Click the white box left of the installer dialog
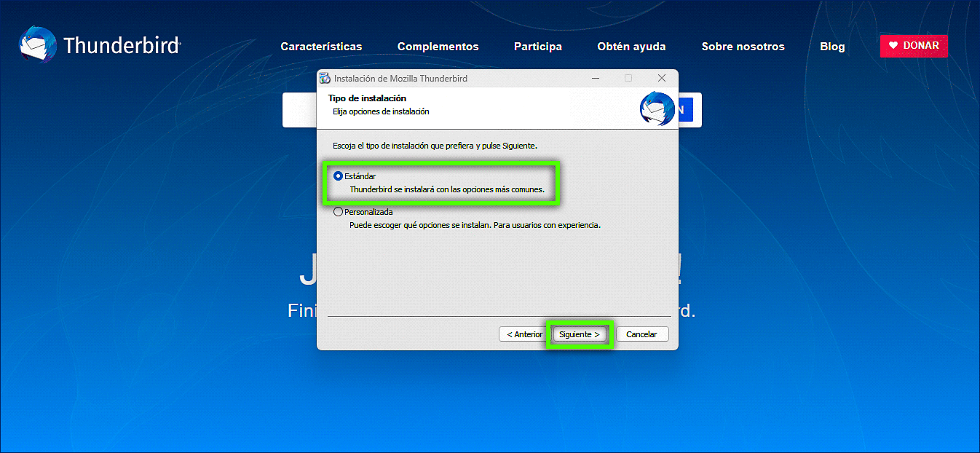The height and width of the screenshot is (453, 980). click(x=299, y=110)
